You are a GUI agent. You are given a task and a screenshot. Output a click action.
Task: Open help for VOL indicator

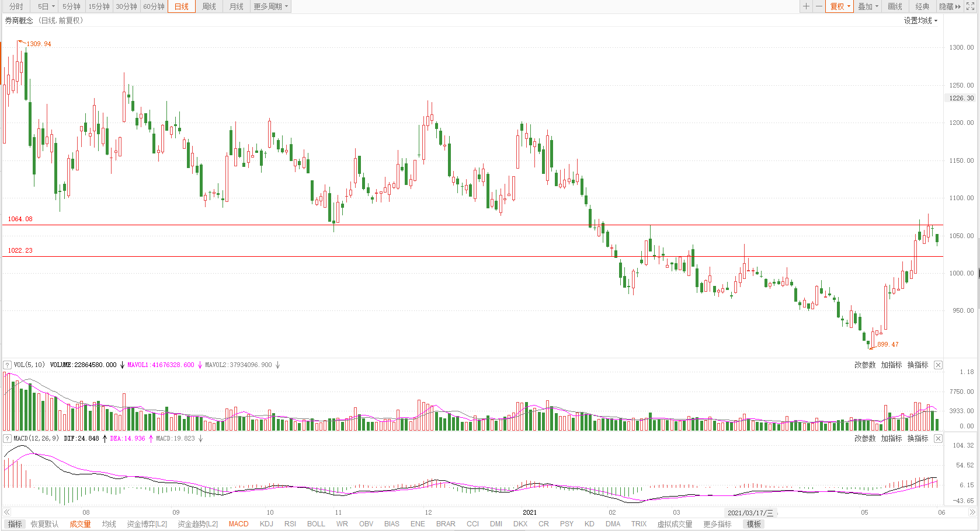click(7, 365)
